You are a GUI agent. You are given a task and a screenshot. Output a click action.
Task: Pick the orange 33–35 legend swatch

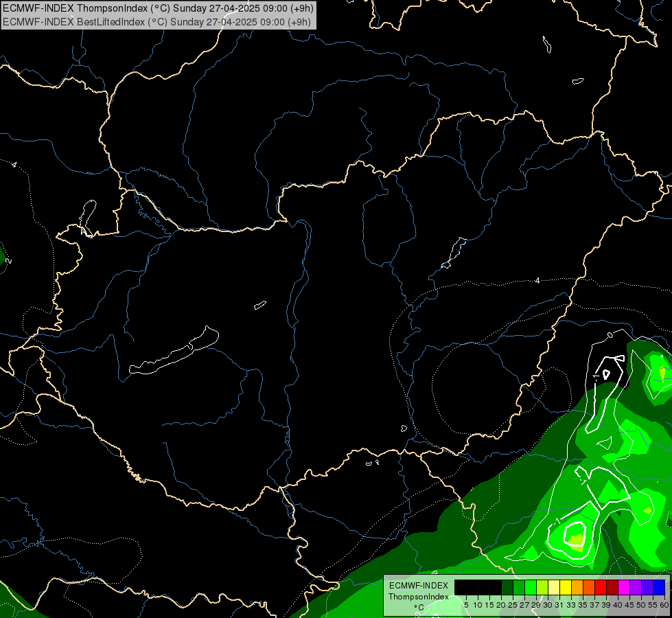578,587
